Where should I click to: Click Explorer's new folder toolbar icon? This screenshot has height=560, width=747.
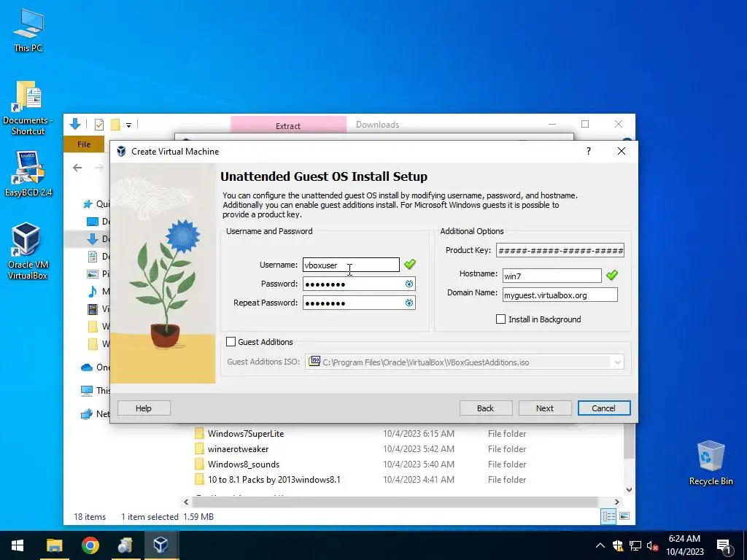pyautogui.click(x=115, y=125)
